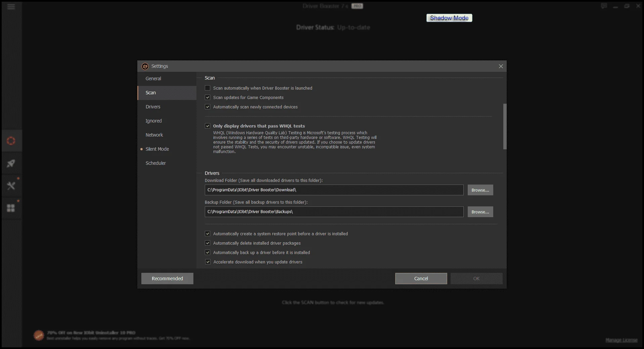The width and height of the screenshot is (644, 349).
Task: Open the Drivers settings tab
Action: click(x=167, y=107)
